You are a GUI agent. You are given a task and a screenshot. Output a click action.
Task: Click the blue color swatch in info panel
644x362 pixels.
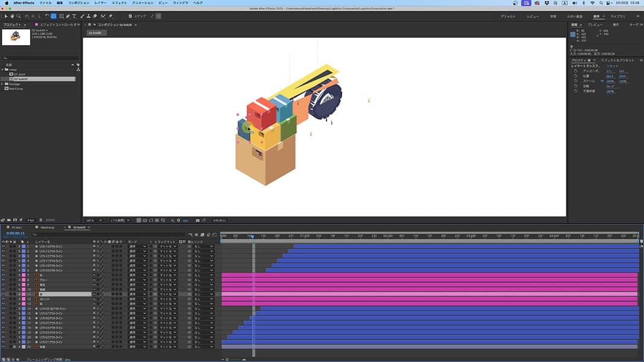573,34
